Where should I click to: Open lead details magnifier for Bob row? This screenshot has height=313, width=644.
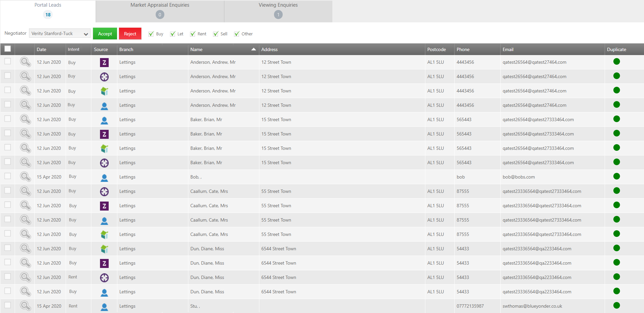(x=25, y=177)
